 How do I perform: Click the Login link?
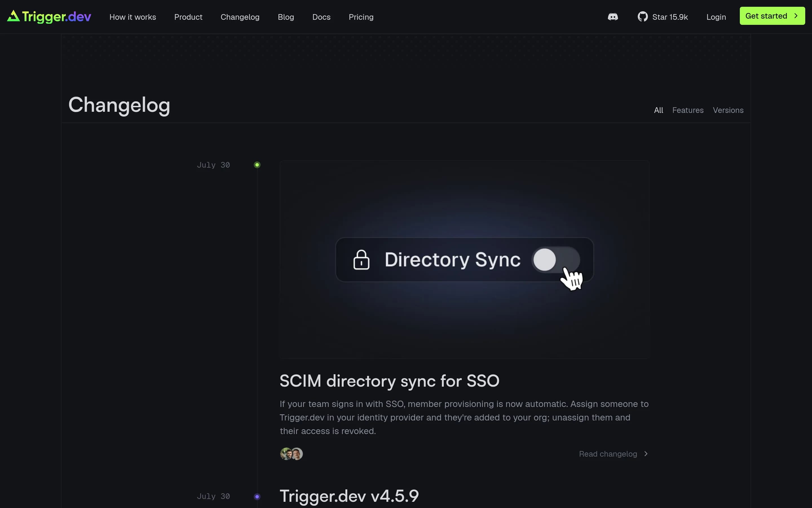click(x=716, y=17)
